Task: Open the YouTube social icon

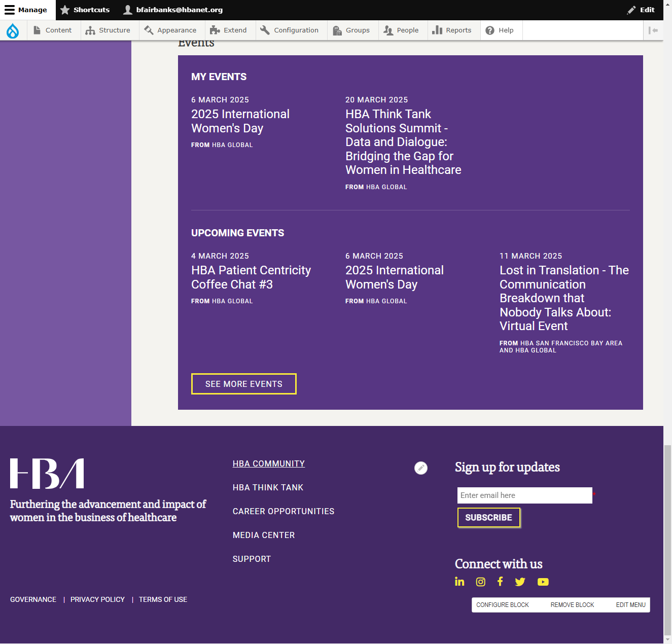Action: 543,582
